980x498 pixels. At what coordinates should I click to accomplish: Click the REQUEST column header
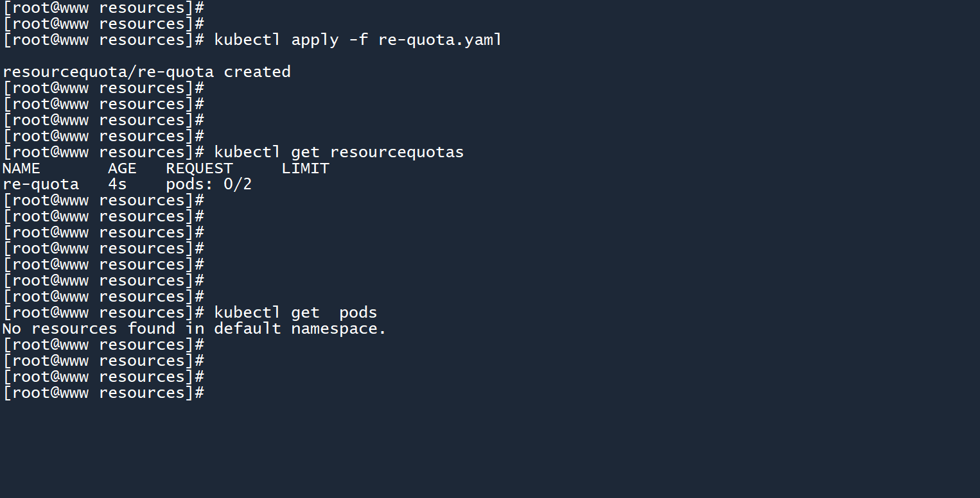[199, 168]
